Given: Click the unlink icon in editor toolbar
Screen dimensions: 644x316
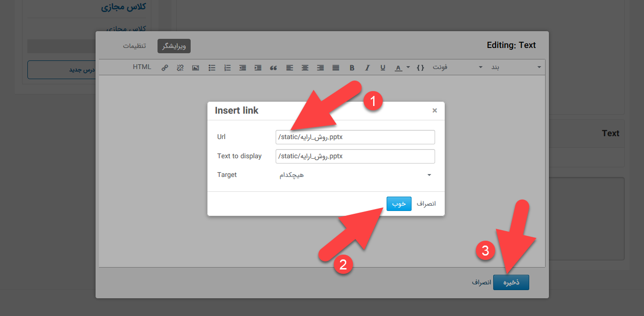Looking at the screenshot, I should (x=180, y=68).
